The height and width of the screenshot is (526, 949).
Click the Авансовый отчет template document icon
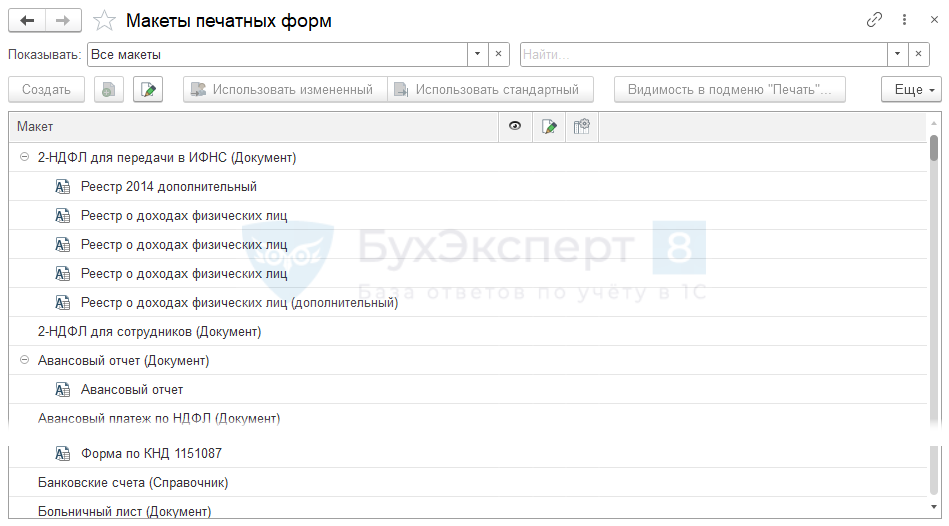pos(63,390)
